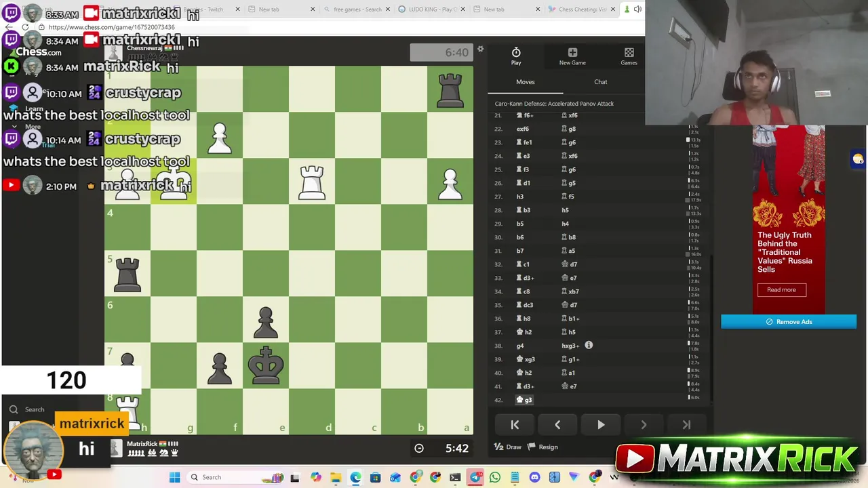Image resolution: width=868 pixels, height=488 pixels.
Task: Click the opening name Caro-Kann Defense
Action: pos(554,104)
